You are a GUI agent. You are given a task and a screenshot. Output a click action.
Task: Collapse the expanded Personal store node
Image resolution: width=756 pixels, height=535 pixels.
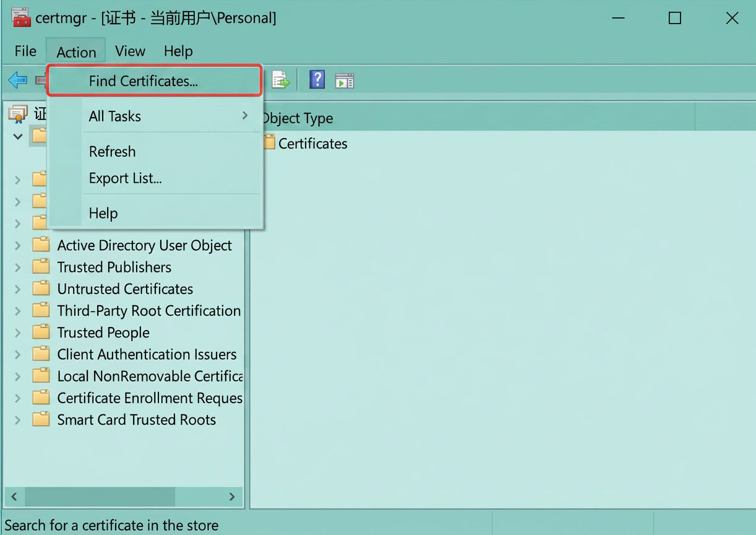coord(17,136)
